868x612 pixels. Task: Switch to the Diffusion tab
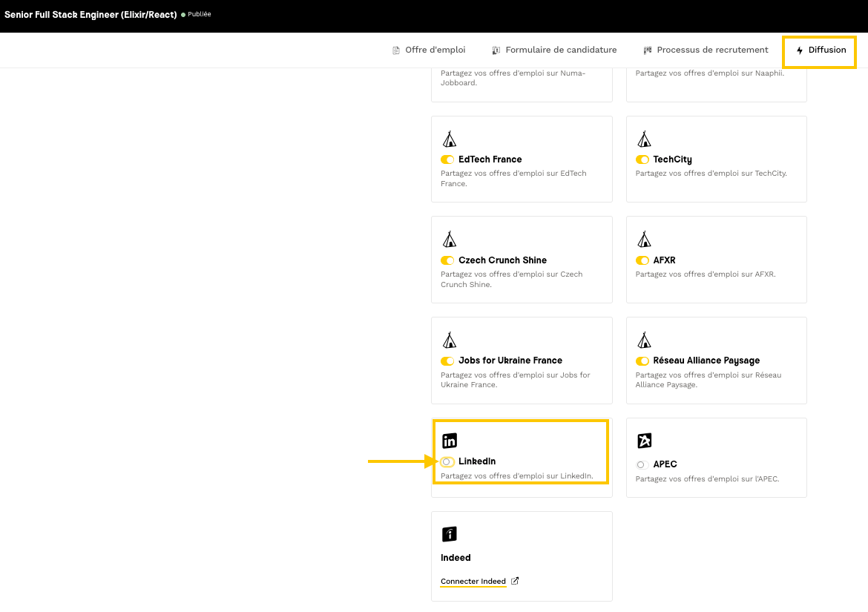coord(821,50)
